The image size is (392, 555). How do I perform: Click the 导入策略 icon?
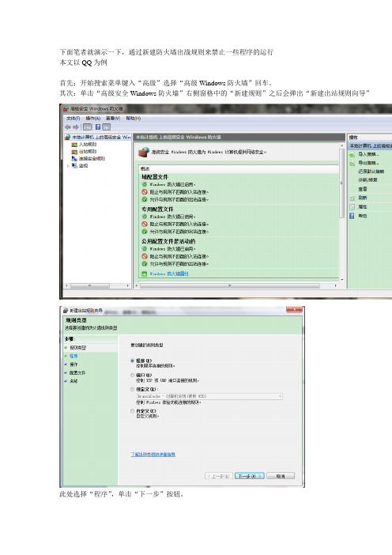click(352, 154)
